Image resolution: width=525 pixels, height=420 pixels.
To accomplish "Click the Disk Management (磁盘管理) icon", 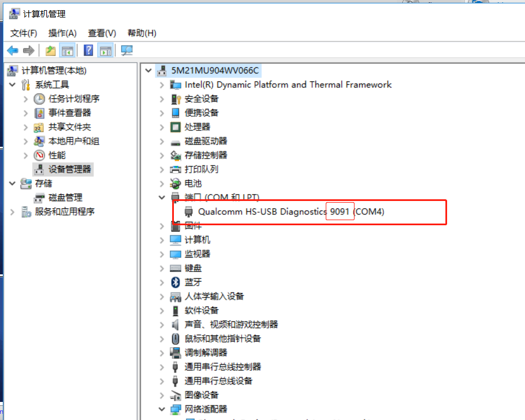I will [x=39, y=198].
